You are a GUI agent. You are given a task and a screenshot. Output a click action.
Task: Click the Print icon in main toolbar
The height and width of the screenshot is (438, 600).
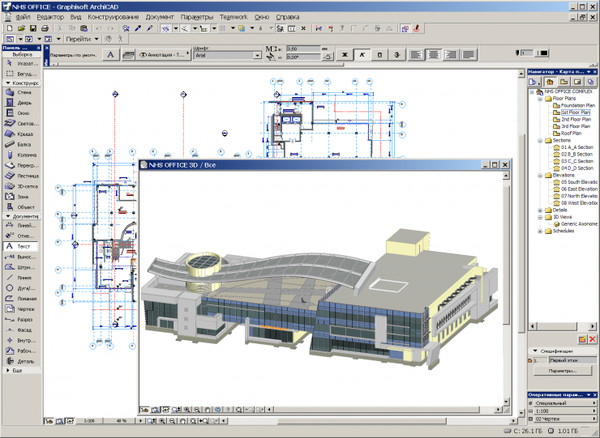pyautogui.click(x=45, y=28)
